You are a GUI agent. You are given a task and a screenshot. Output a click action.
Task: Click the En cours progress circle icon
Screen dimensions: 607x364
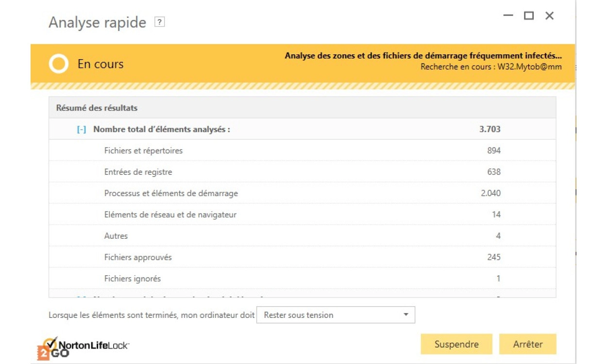tap(59, 64)
